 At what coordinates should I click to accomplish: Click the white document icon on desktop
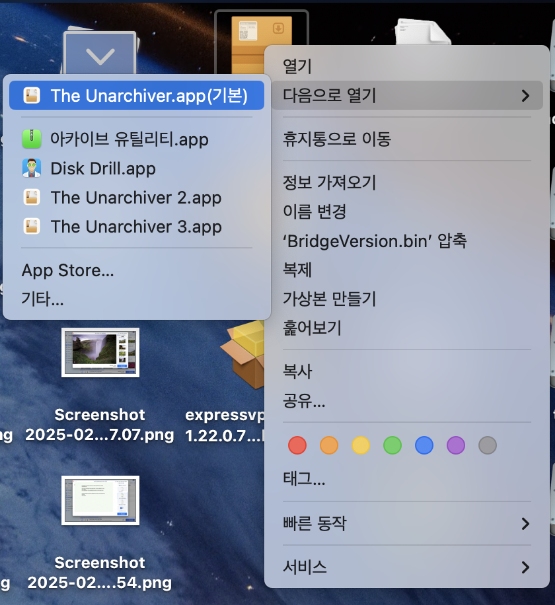(422, 32)
